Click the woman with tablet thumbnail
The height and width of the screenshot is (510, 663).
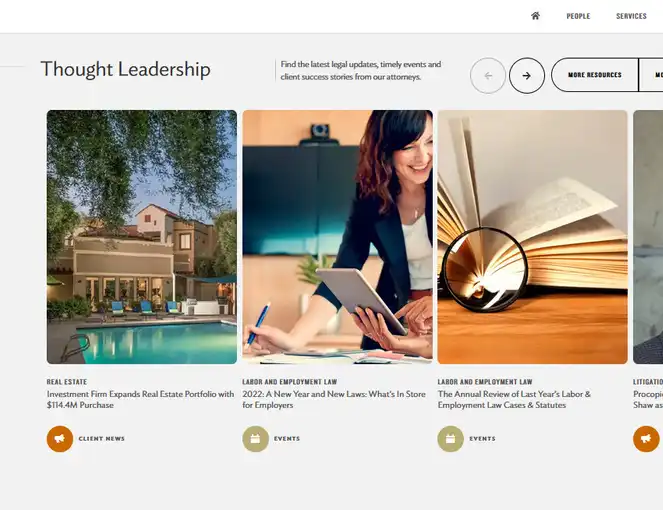(337, 237)
